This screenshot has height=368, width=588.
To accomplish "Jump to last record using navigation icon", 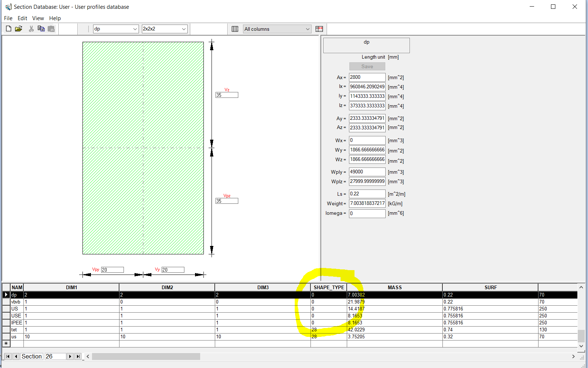I will tap(78, 356).
